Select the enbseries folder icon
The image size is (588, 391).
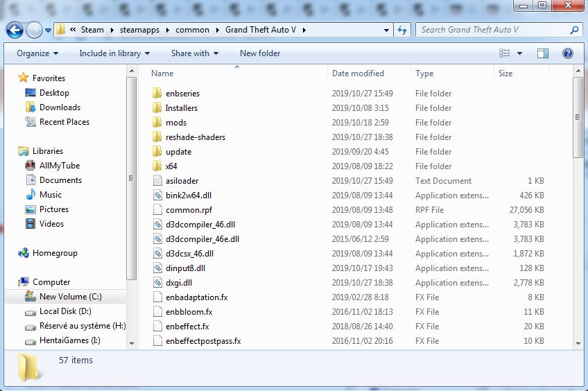(157, 93)
